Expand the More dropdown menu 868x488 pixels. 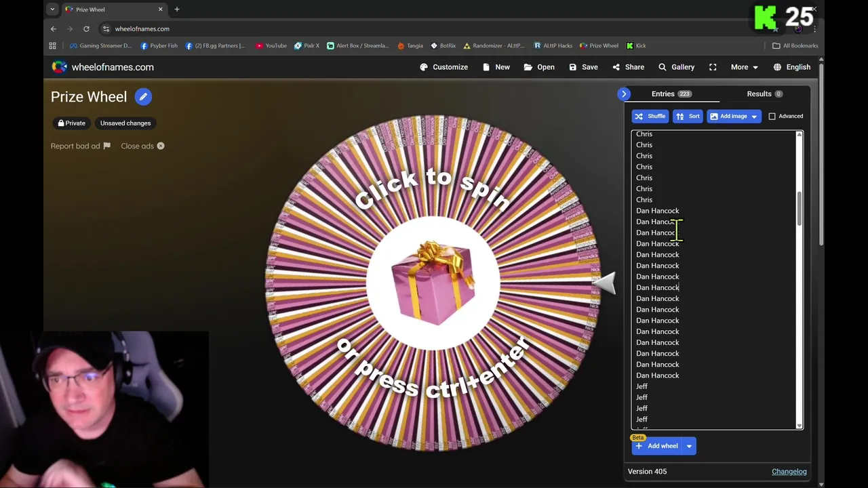744,67
